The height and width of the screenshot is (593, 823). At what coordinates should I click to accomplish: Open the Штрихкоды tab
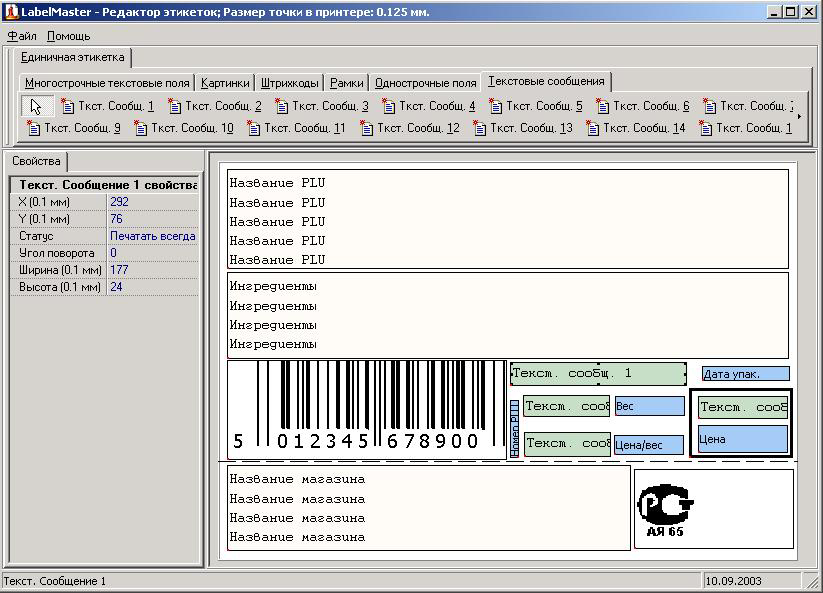[x=290, y=83]
